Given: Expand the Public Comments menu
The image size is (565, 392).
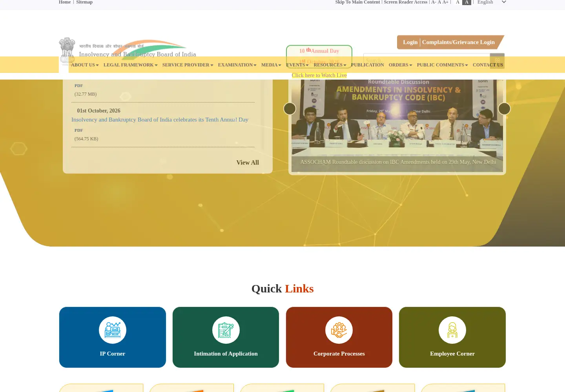Looking at the screenshot, I should (442, 65).
